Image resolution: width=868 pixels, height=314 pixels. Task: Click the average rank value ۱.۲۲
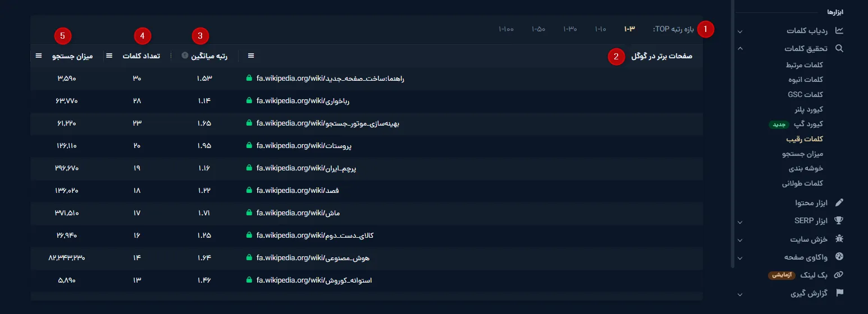(204, 191)
